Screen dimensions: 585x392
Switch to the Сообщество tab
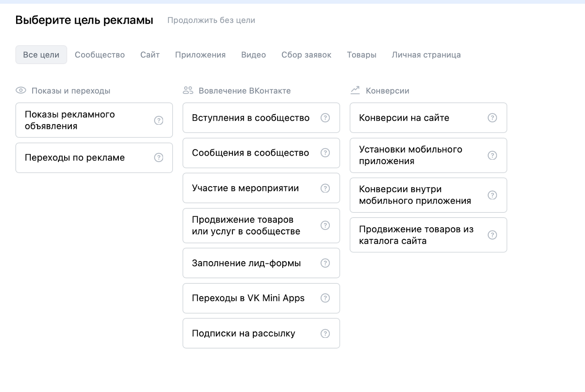[100, 55]
